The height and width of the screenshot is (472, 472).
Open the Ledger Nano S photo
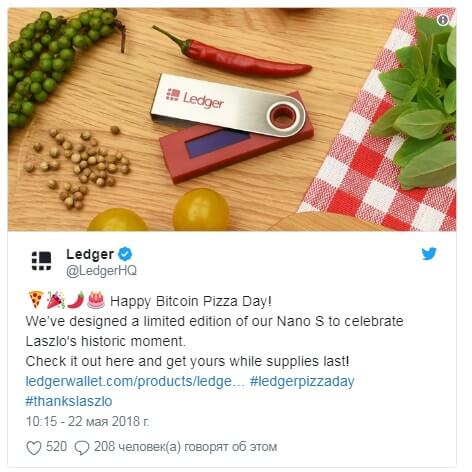[x=232, y=119]
